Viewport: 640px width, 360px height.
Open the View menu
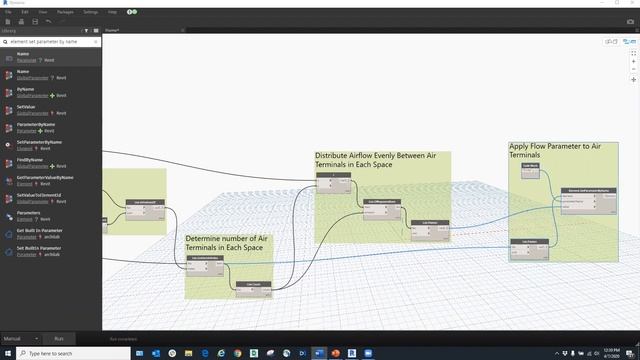43,12
